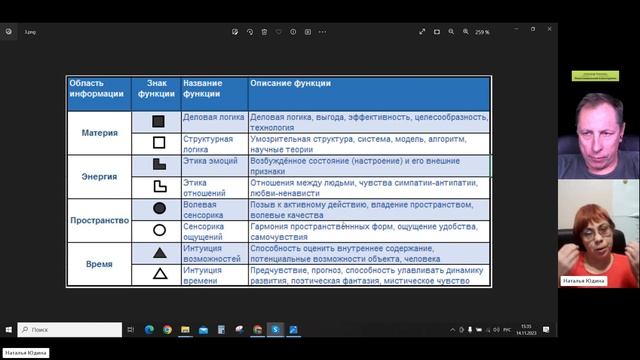Open Task View on the taskbar
The image size is (640, 360).
131,329
